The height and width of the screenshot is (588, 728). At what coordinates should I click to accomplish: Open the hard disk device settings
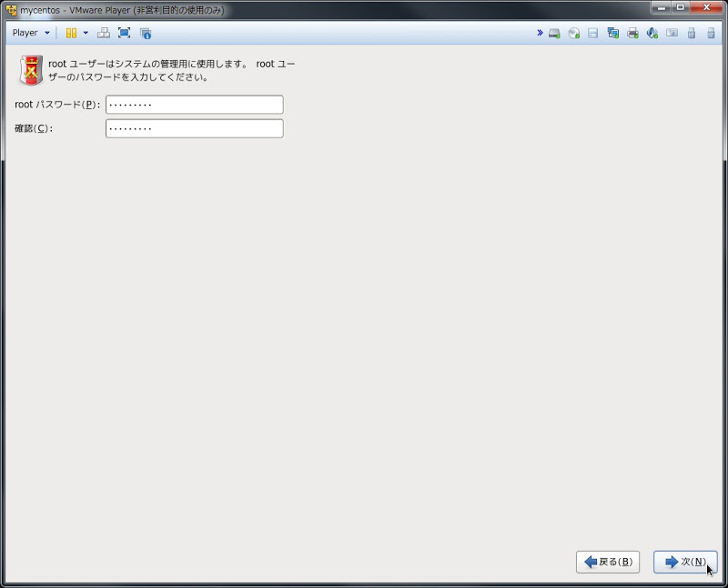(553, 33)
